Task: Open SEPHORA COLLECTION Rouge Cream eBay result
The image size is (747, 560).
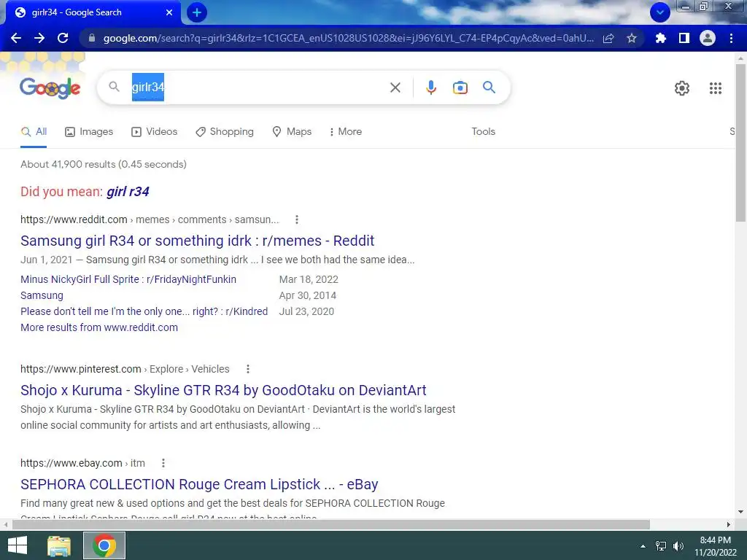Action: pyautogui.click(x=199, y=484)
